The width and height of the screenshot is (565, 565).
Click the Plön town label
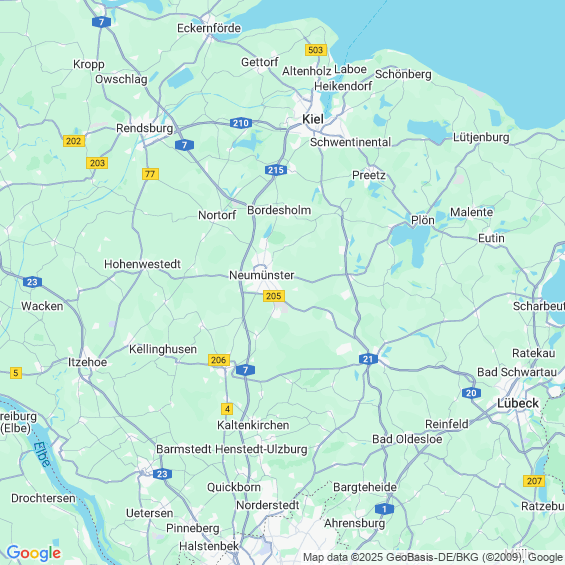click(423, 220)
